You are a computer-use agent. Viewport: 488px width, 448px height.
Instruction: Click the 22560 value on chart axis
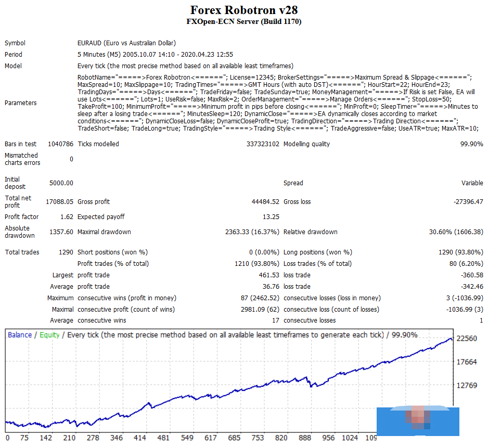(x=467, y=339)
